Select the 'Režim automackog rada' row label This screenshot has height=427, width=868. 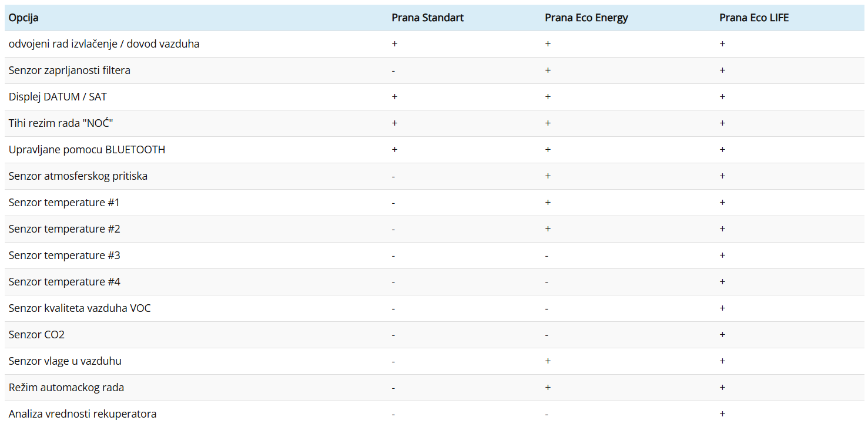click(66, 388)
